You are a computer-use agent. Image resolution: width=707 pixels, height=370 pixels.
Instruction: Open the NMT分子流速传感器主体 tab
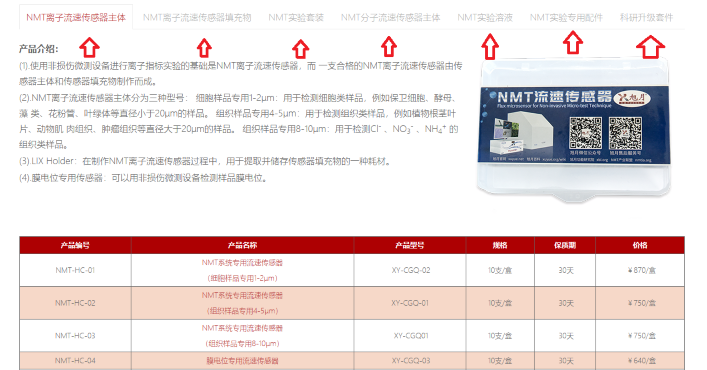coord(390,18)
